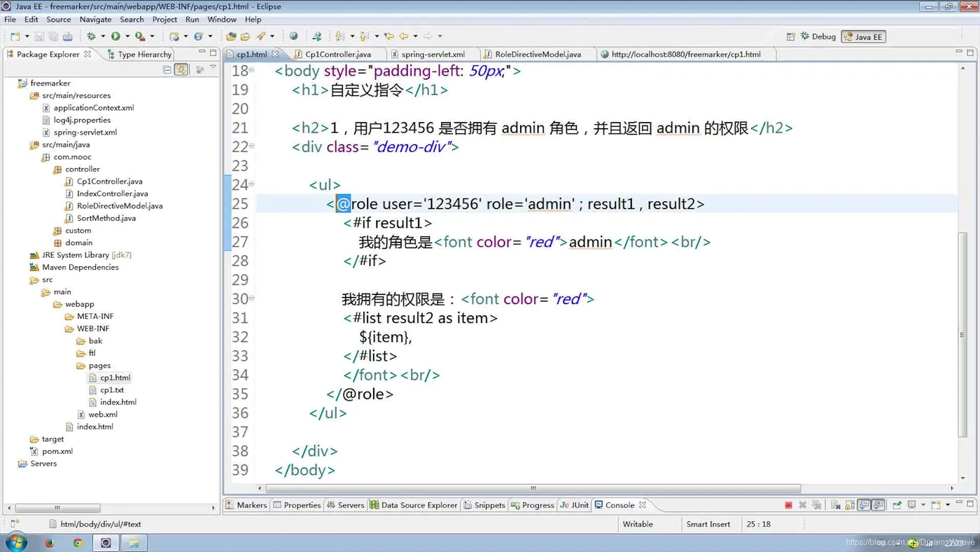Open the Source menu
980x552 pixels.
coord(59,20)
